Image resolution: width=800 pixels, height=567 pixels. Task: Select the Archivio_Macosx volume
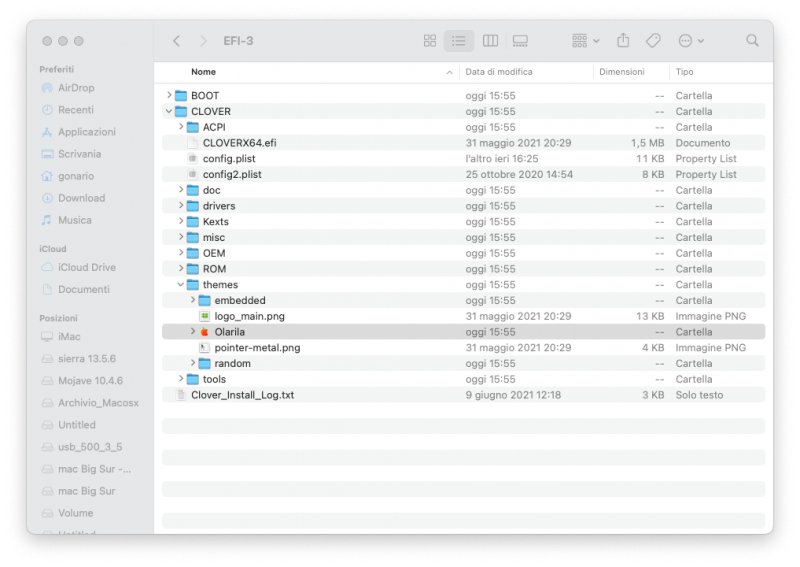98,403
